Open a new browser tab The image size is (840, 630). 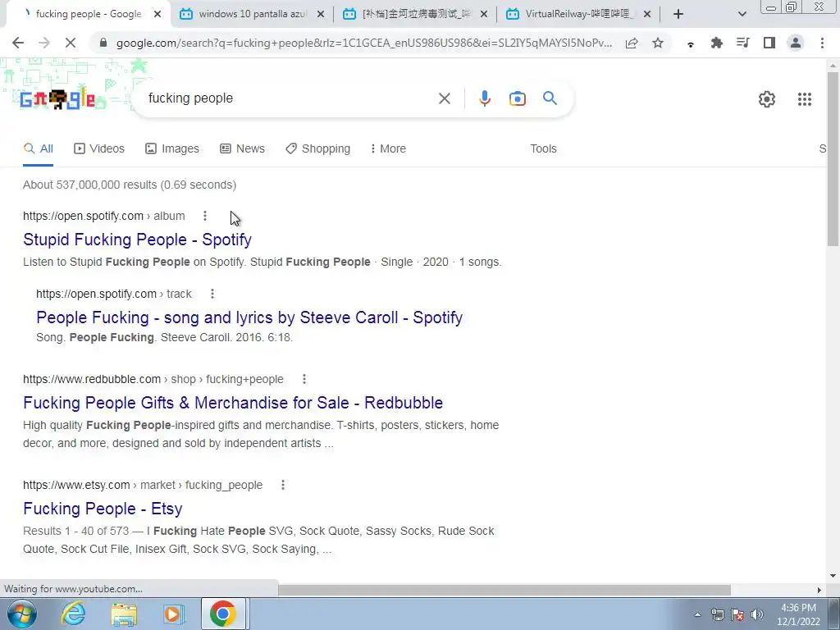coord(678,14)
